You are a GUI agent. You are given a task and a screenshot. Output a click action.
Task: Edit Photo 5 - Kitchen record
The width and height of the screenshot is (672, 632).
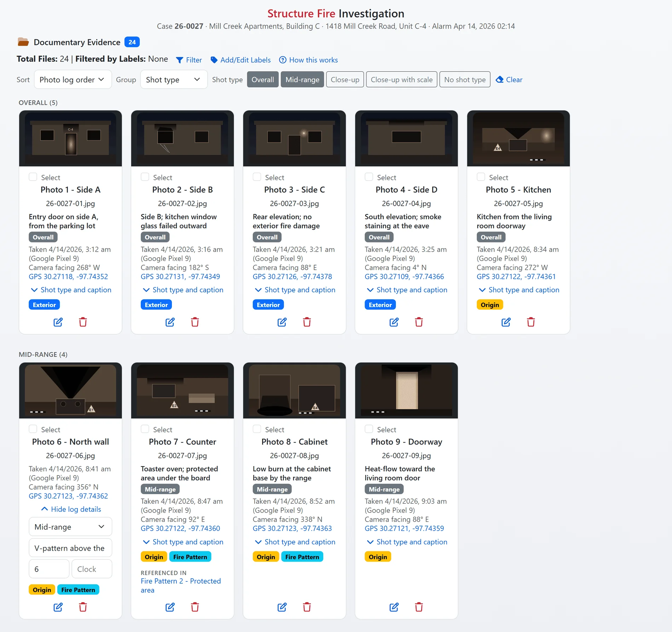[x=506, y=322]
